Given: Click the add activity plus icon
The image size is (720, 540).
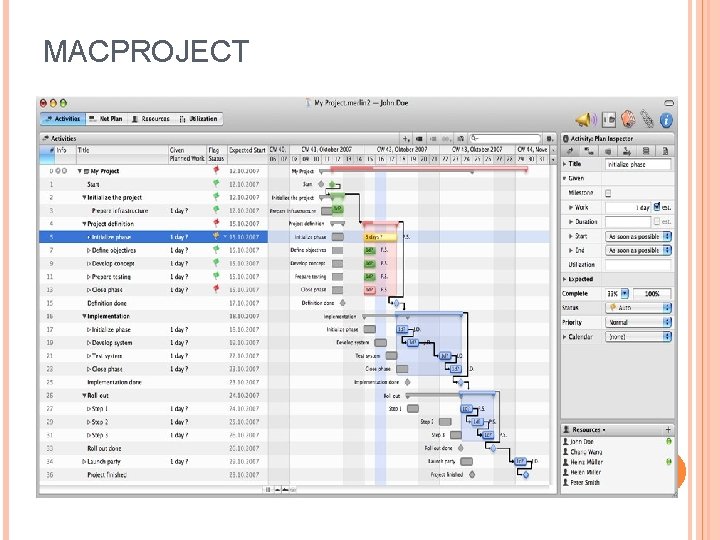Looking at the screenshot, I should [x=406, y=139].
